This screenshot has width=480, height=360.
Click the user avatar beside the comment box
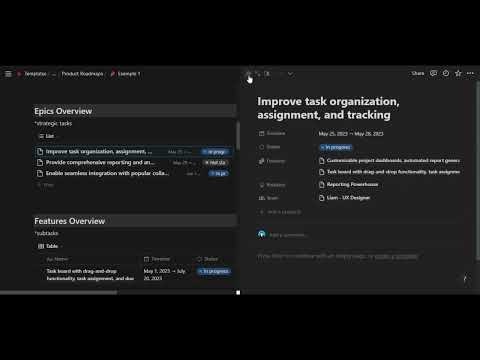(262, 234)
